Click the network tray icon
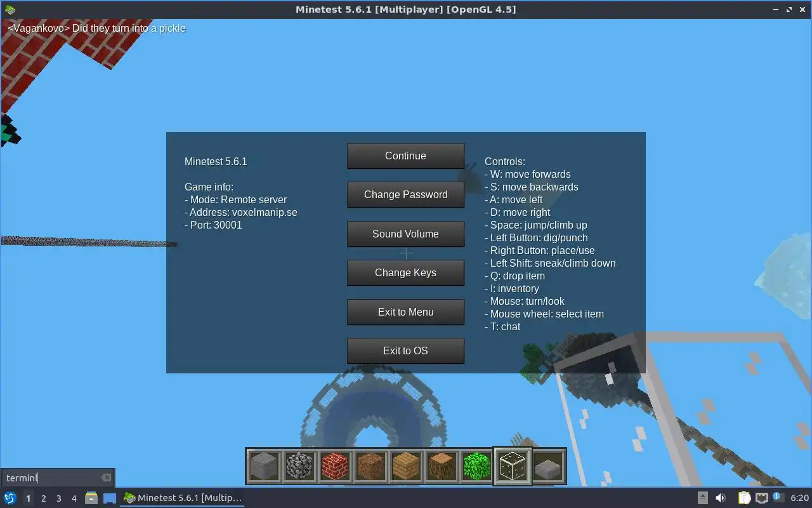 tap(761, 498)
